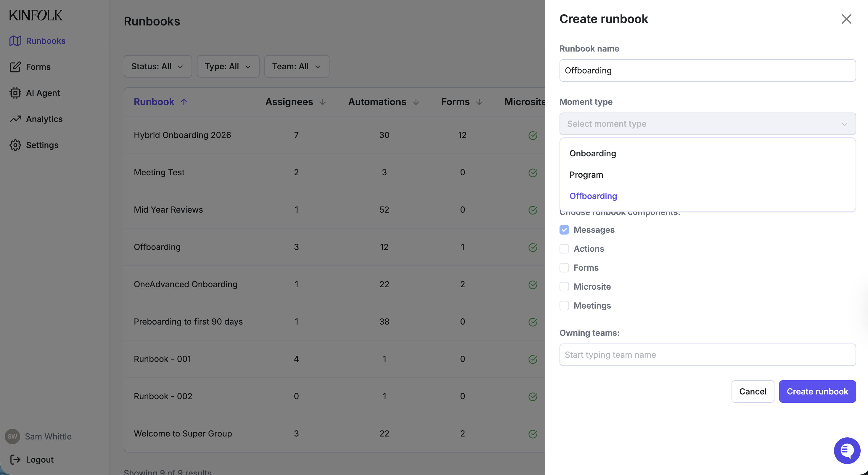Expand the Team: All filter

coord(297,66)
